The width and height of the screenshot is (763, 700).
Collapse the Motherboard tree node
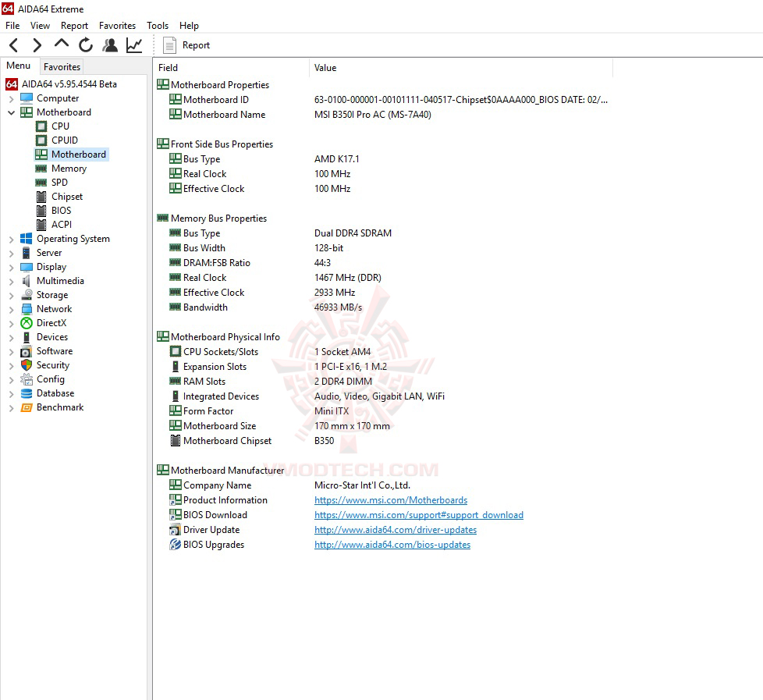(x=11, y=112)
